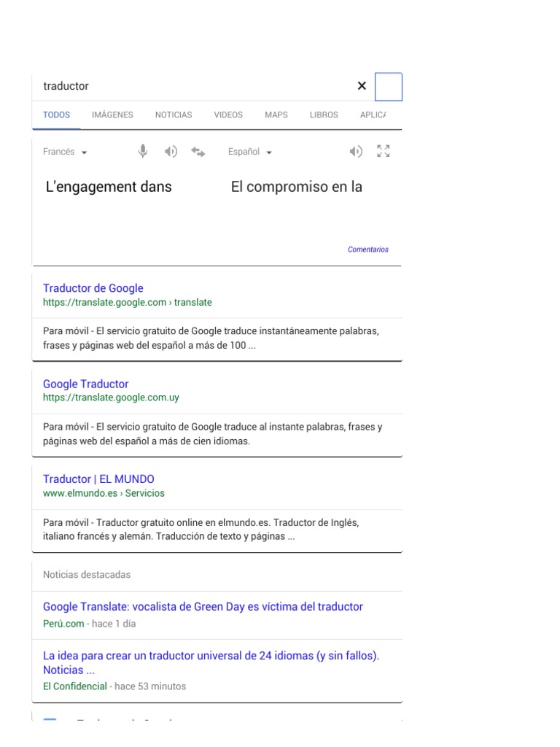
Task: Open the Francés source language dropdown
Action: tap(65, 152)
